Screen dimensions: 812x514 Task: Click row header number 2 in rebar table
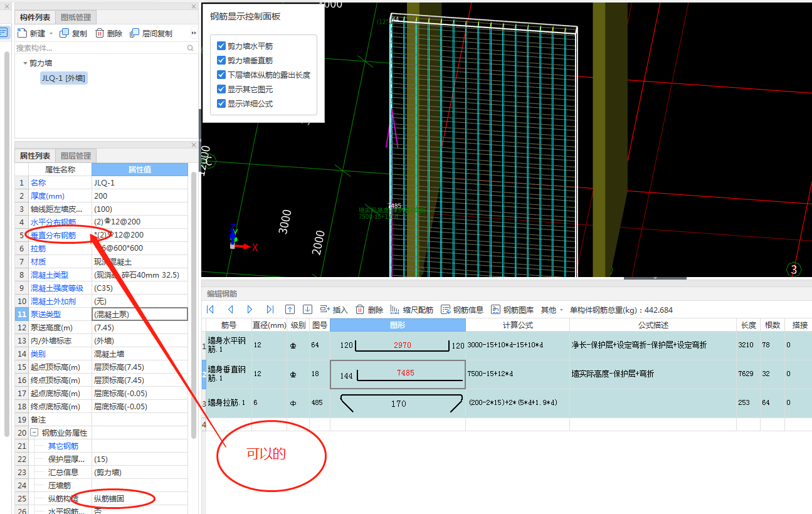pyautogui.click(x=203, y=374)
